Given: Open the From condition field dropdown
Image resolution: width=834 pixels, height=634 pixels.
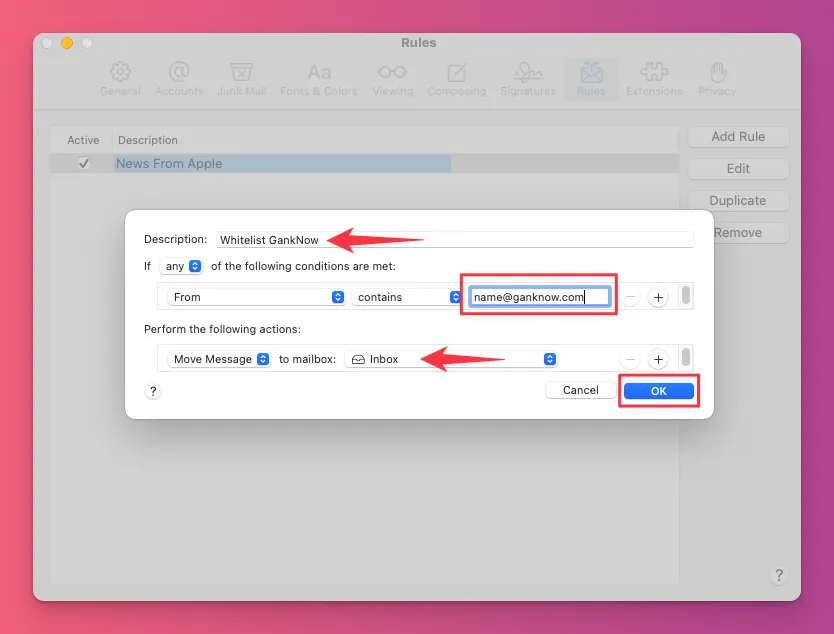Looking at the screenshot, I should (x=256, y=297).
